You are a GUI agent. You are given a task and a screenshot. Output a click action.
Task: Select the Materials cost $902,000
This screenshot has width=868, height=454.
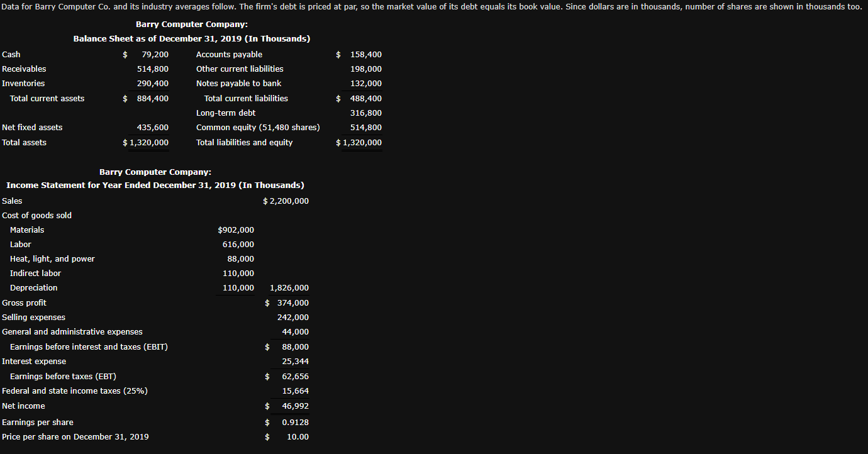point(236,230)
